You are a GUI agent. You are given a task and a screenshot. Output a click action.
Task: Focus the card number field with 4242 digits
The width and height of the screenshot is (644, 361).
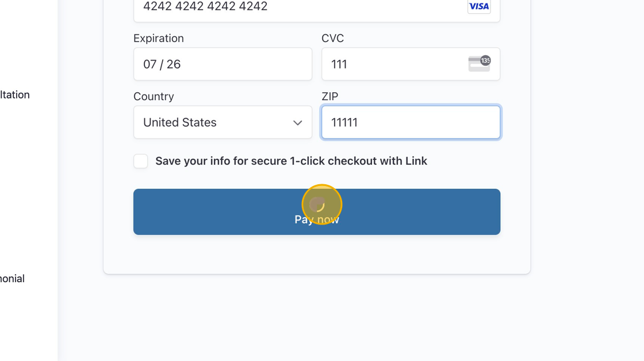[317, 6]
